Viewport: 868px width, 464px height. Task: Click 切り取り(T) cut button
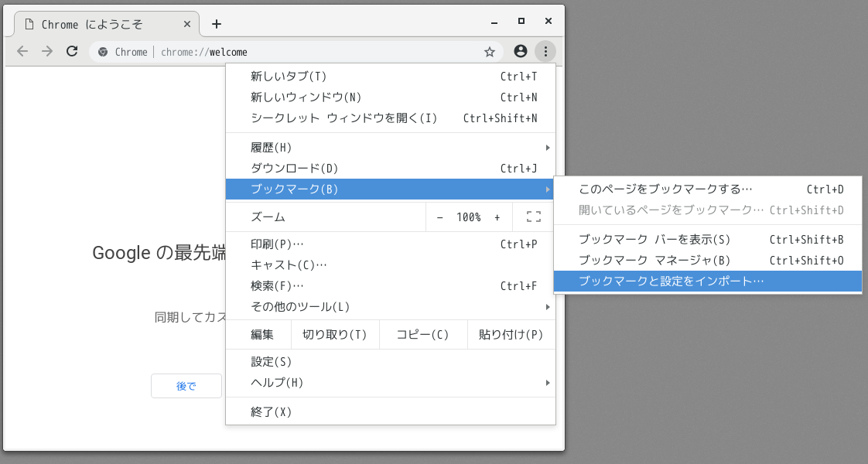click(x=334, y=335)
